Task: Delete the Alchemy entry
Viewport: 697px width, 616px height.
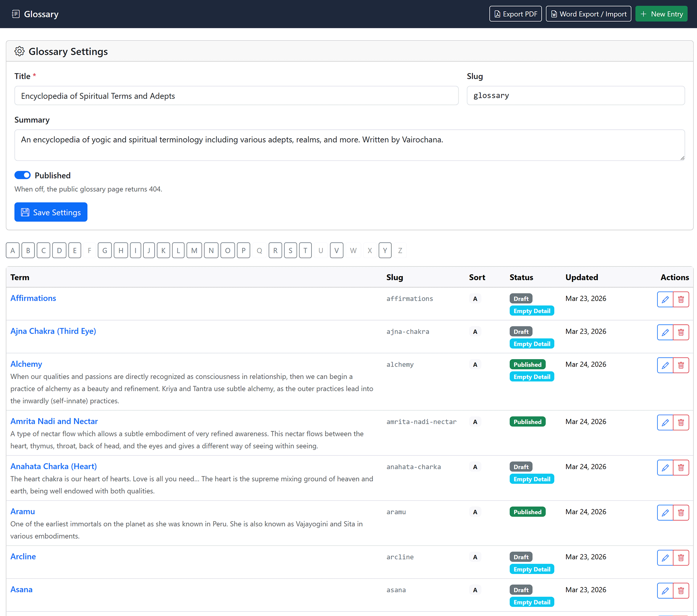Action: coord(681,365)
